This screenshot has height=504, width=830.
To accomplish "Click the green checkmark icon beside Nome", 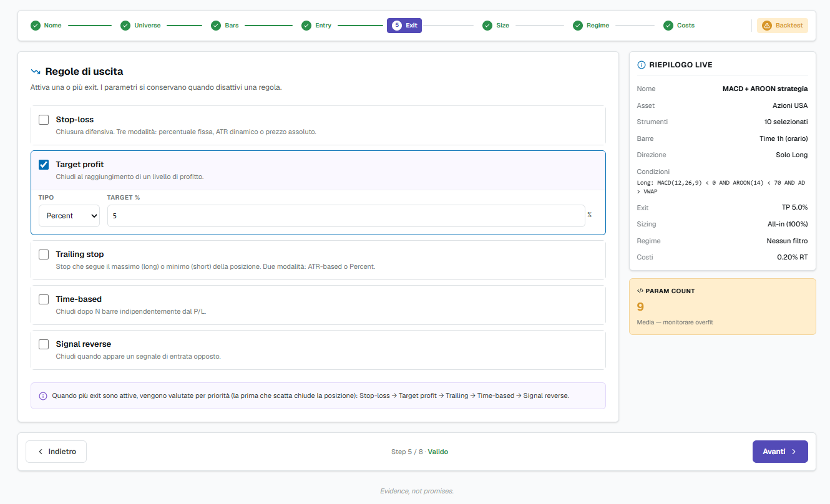I will click(36, 26).
